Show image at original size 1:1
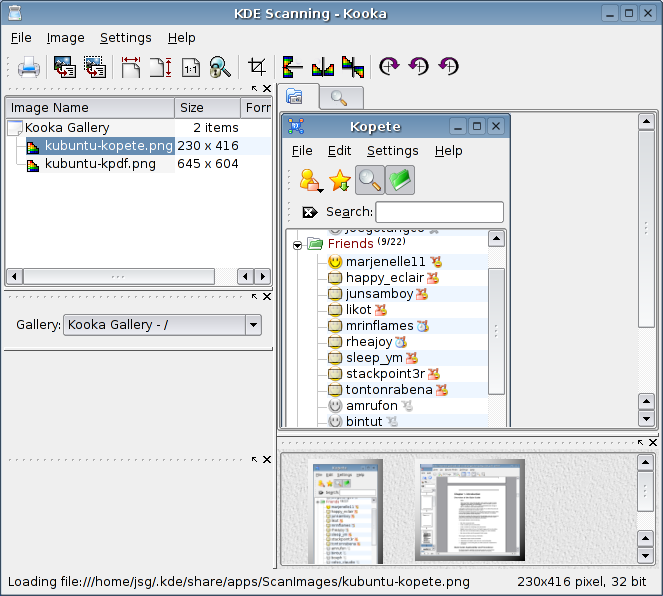 coord(191,68)
